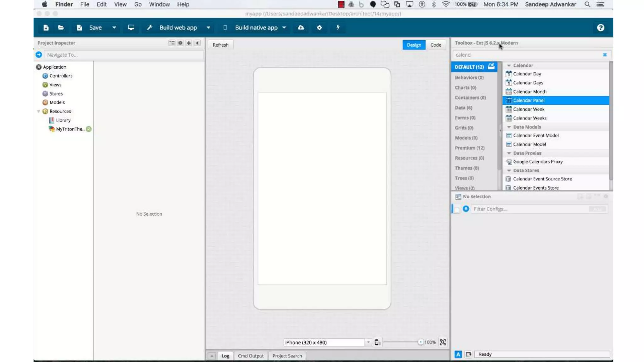Click Build native app button
This screenshot has height=362, width=644.
(x=251, y=28)
